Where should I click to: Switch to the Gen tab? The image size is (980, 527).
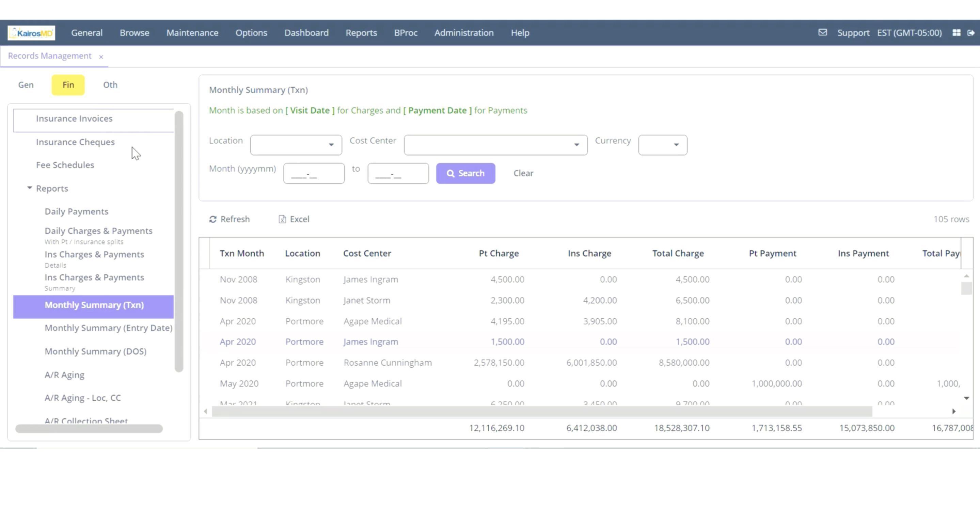click(x=26, y=85)
